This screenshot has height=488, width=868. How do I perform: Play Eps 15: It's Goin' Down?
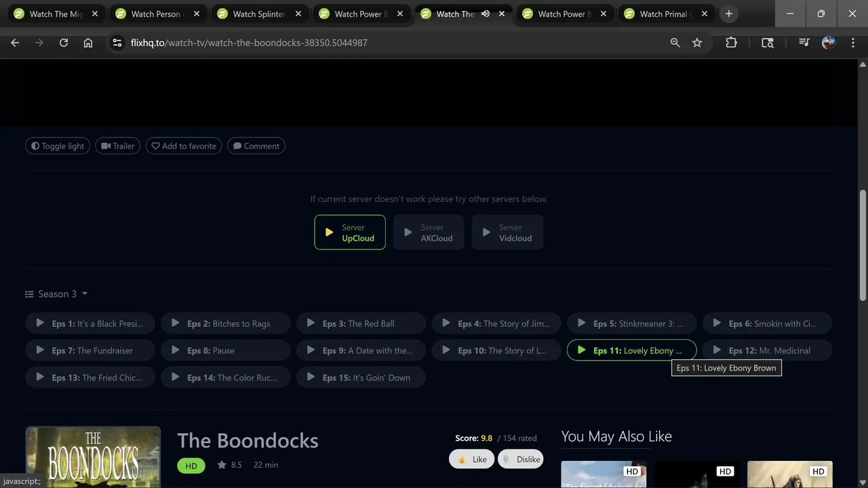[361, 378]
